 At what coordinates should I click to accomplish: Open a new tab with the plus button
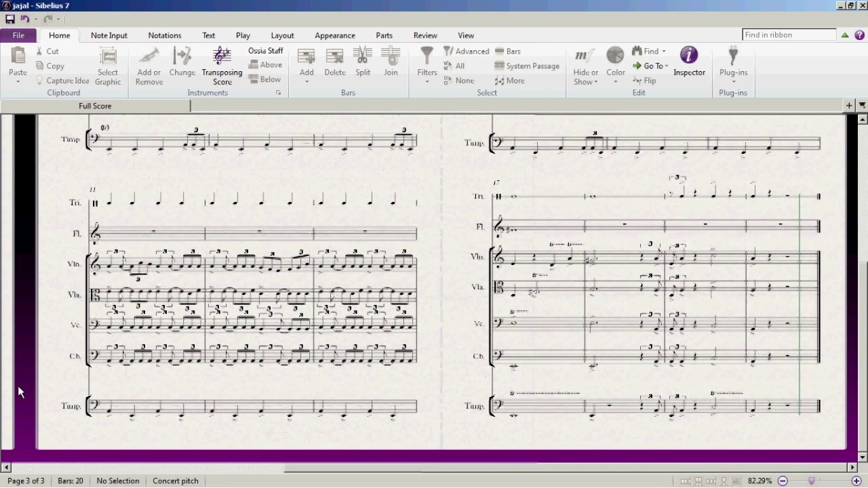pos(849,106)
